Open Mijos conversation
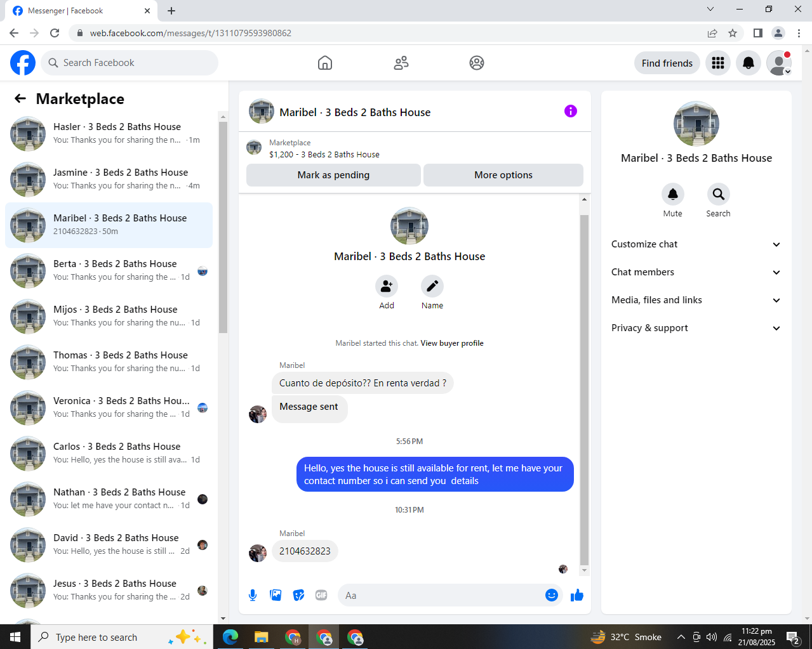The image size is (812, 649). coord(109,317)
